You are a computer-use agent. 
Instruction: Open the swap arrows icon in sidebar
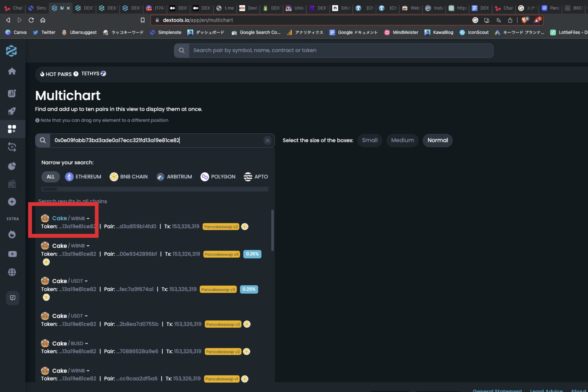pyautogui.click(x=12, y=147)
